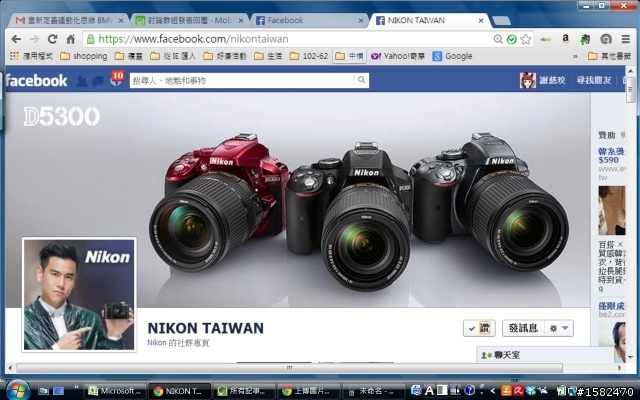This screenshot has width=640, height=400.
Task: Open the Amazon extension icon
Action: tap(565, 39)
